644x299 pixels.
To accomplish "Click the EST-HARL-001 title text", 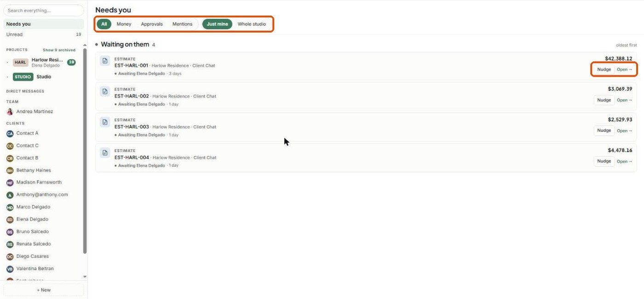I will [132, 65].
